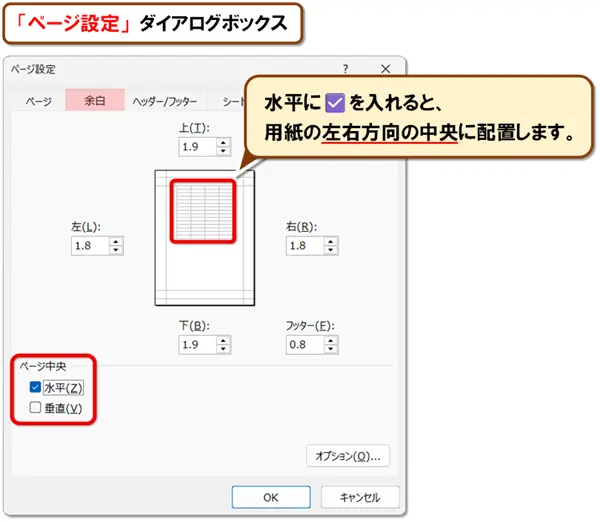Click the page margin preview thumbnail
Screen dimensions: 600x522
click(x=205, y=238)
